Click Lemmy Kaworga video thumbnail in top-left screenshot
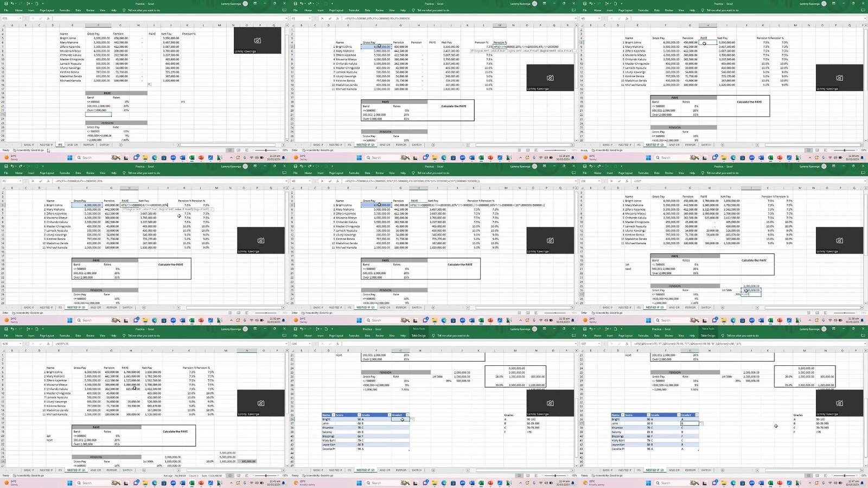Viewport: 868px width, 488px height. [258, 40]
